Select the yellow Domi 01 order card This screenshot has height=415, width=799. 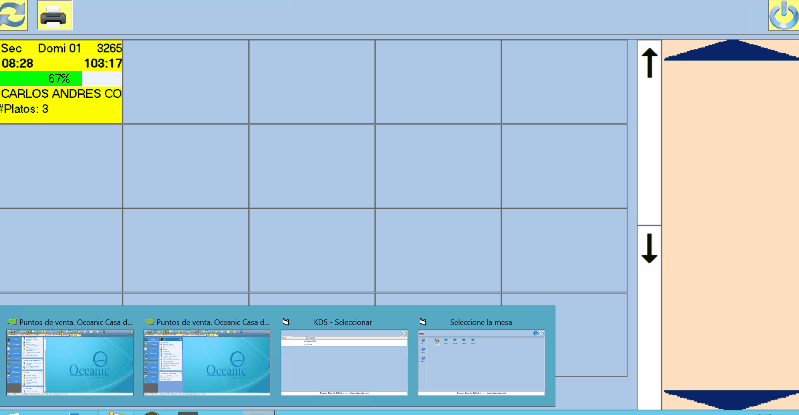[61, 82]
